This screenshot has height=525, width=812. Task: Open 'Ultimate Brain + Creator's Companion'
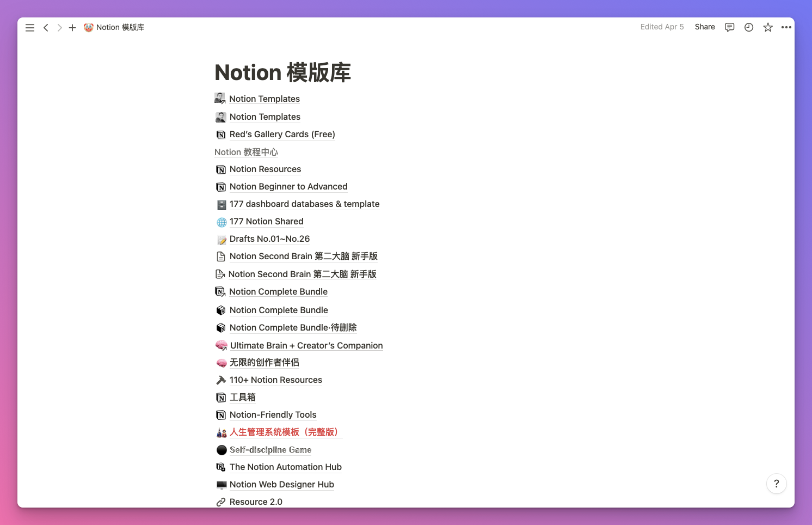(x=306, y=345)
